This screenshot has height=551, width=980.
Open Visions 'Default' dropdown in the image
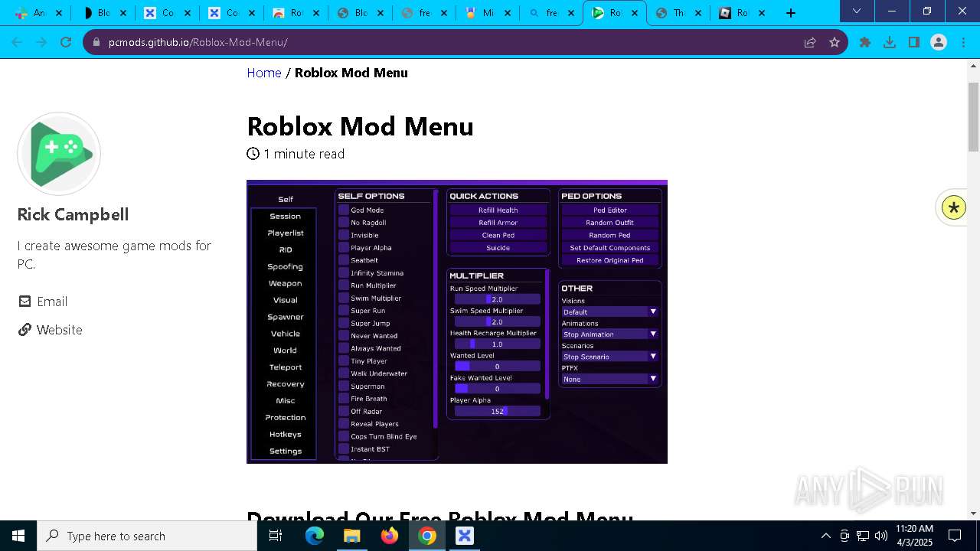tap(609, 311)
